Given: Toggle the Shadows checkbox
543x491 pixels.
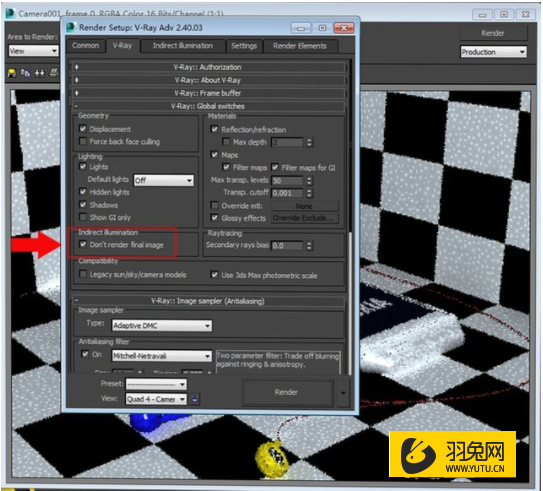Looking at the screenshot, I should point(83,204).
